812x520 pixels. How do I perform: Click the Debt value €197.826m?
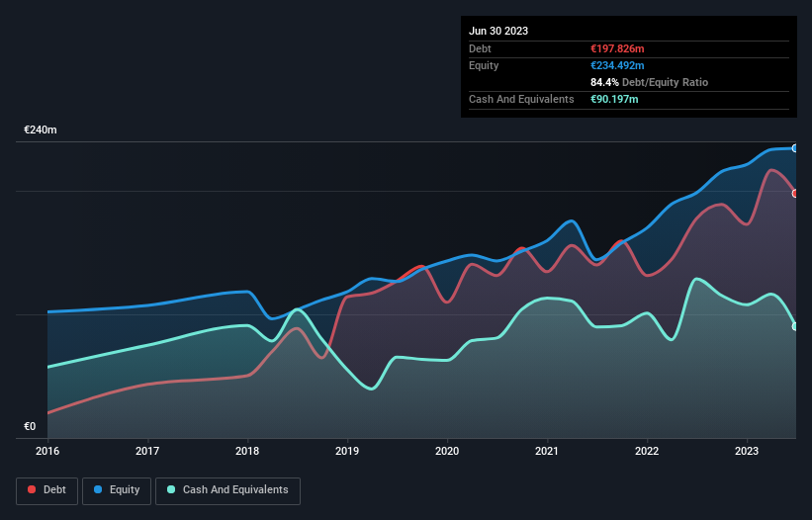(x=617, y=48)
